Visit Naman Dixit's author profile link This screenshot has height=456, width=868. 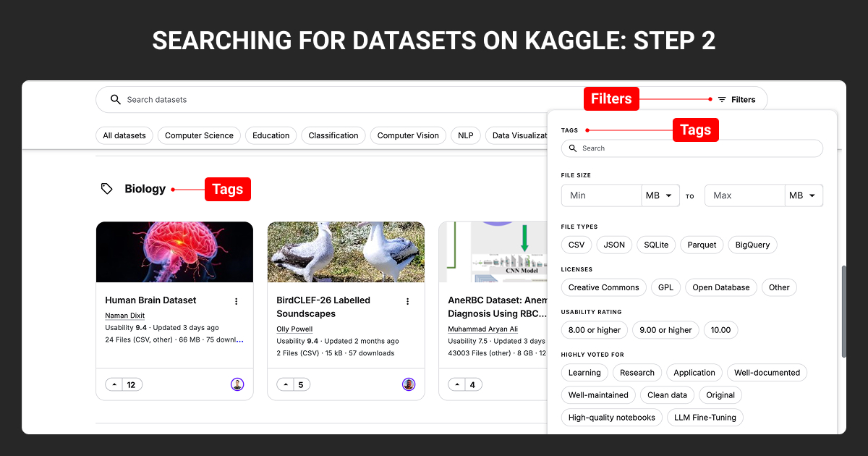(x=125, y=316)
